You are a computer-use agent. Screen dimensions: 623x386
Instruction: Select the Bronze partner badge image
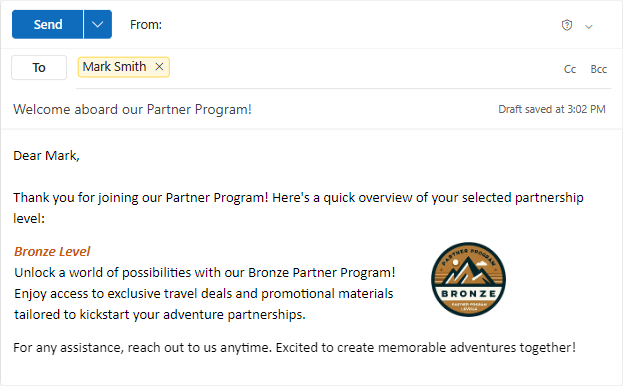pyautogui.click(x=468, y=279)
